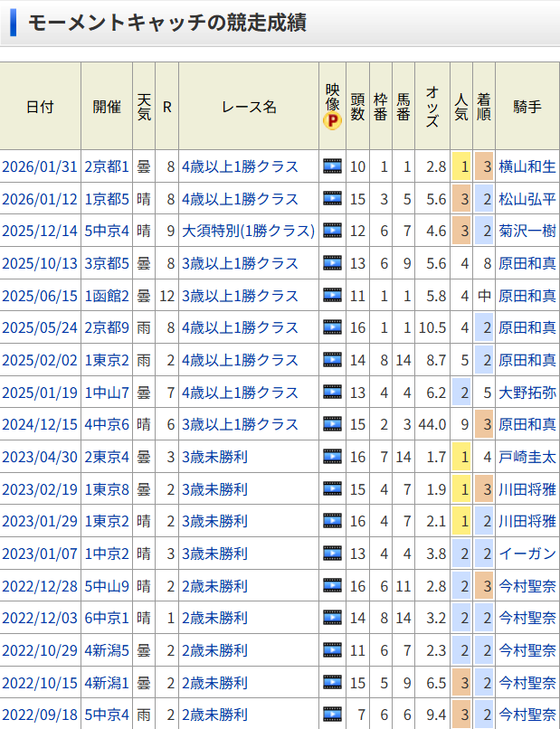The width and height of the screenshot is (560, 729).
Task: Open jockey 菊沢一樹 link
Action: coord(527,231)
